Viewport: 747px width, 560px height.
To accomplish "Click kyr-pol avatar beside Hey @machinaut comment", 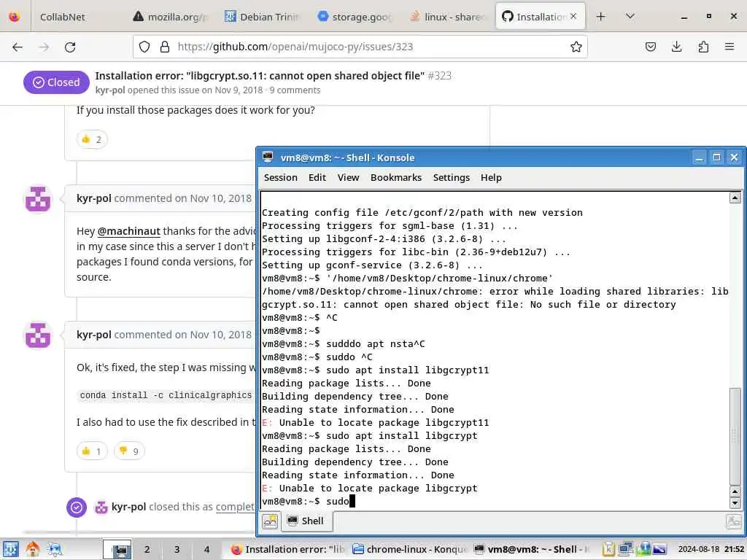I will point(38,199).
